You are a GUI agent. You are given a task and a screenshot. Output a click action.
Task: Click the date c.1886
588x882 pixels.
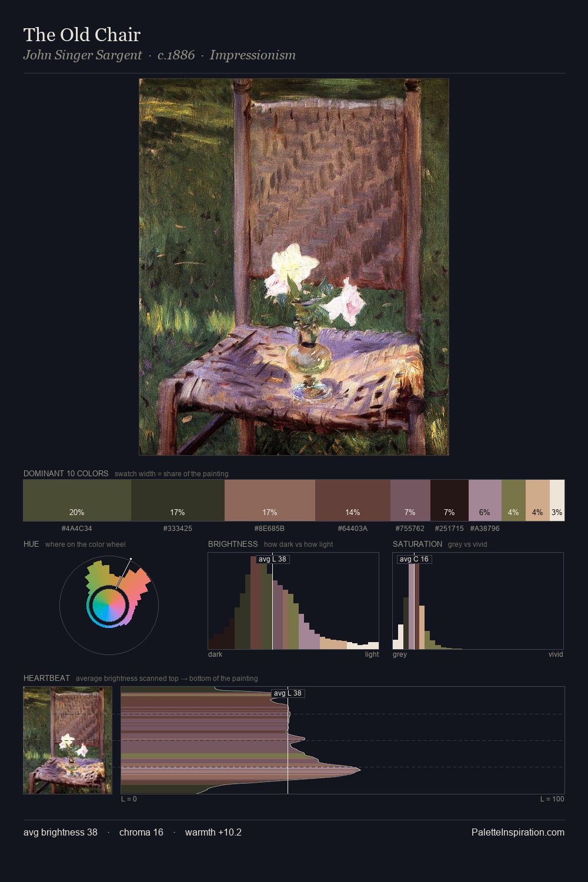[x=176, y=55]
